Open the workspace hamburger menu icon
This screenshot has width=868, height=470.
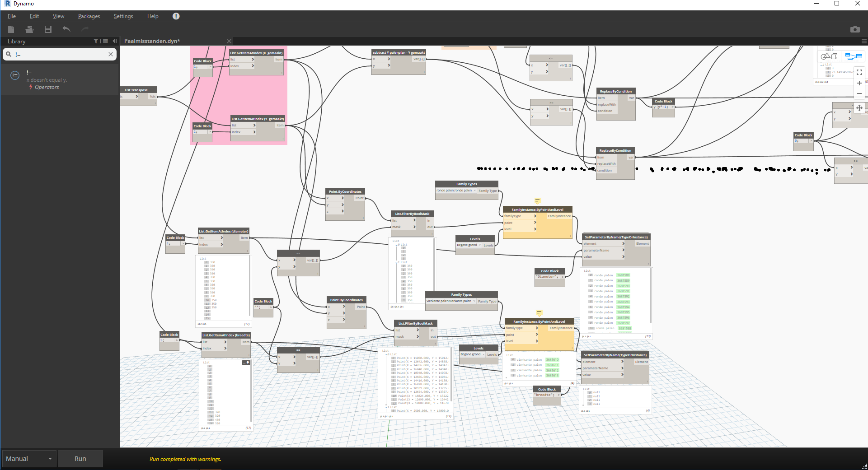tap(864, 41)
